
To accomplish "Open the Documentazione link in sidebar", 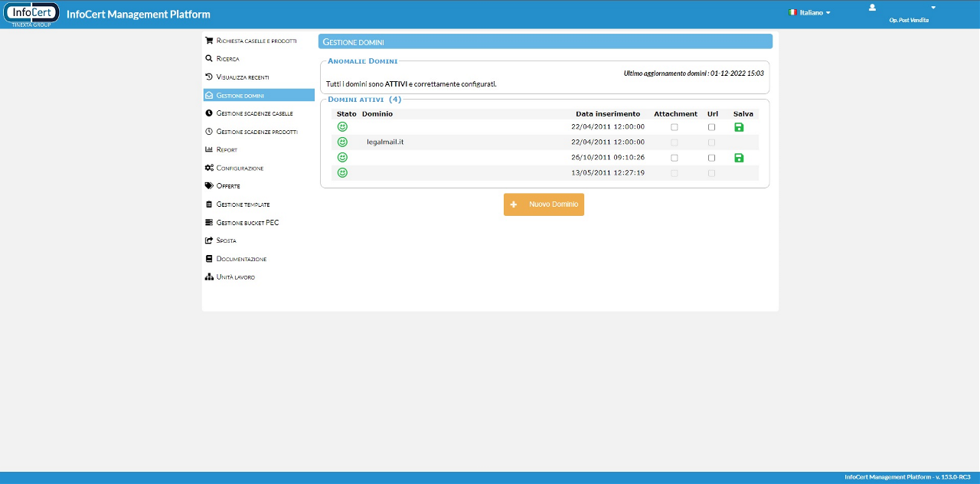I will (x=241, y=259).
